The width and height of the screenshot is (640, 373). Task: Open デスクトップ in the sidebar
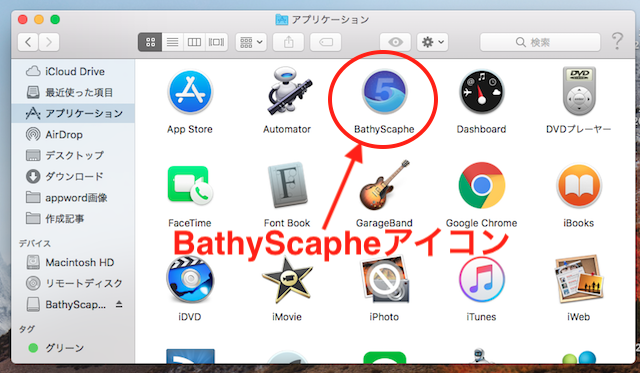pyautogui.click(x=73, y=155)
